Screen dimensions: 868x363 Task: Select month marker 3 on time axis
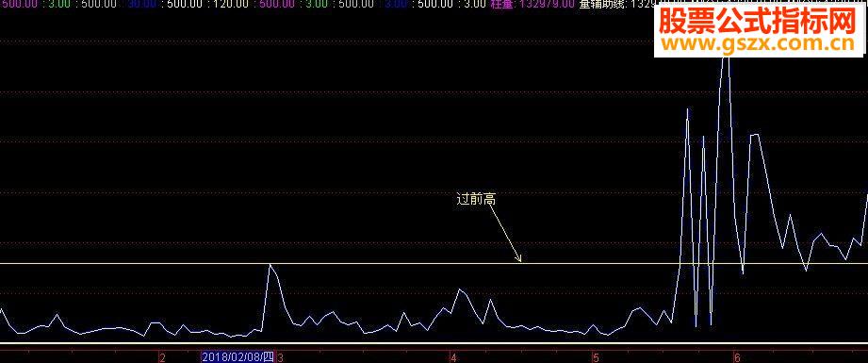point(280,357)
